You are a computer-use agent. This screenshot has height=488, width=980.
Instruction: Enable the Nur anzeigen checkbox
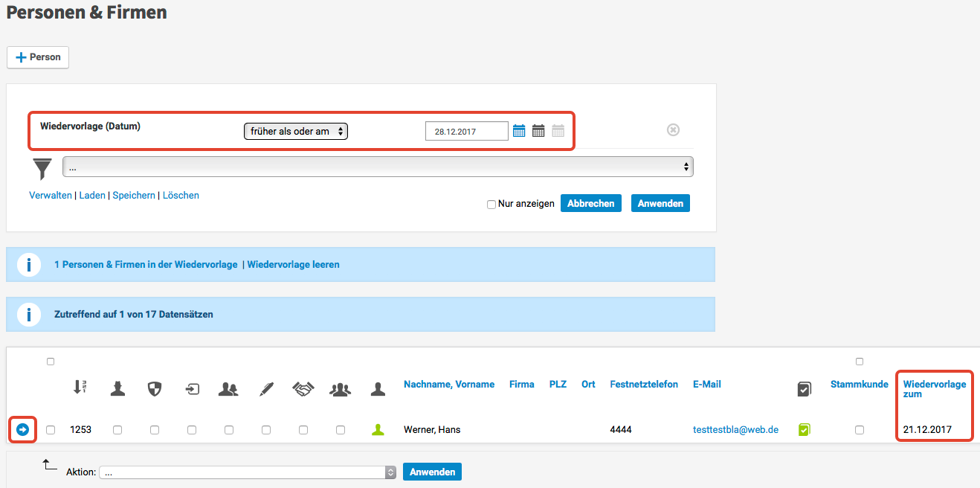pos(491,205)
